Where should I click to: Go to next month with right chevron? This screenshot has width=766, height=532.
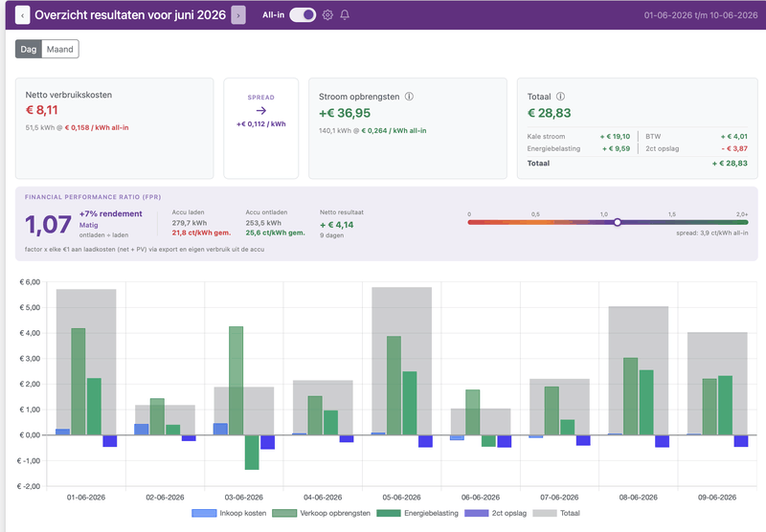point(238,15)
